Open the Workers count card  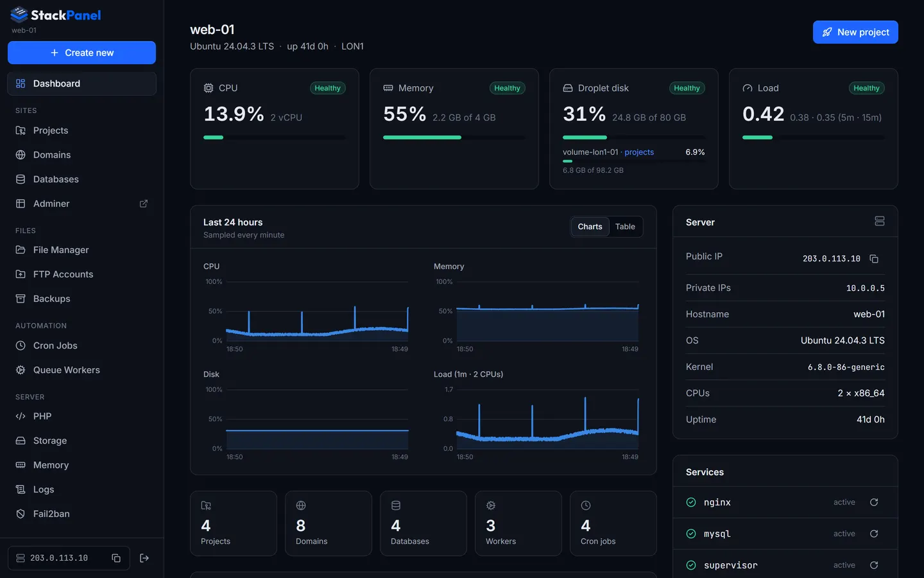tap(518, 523)
